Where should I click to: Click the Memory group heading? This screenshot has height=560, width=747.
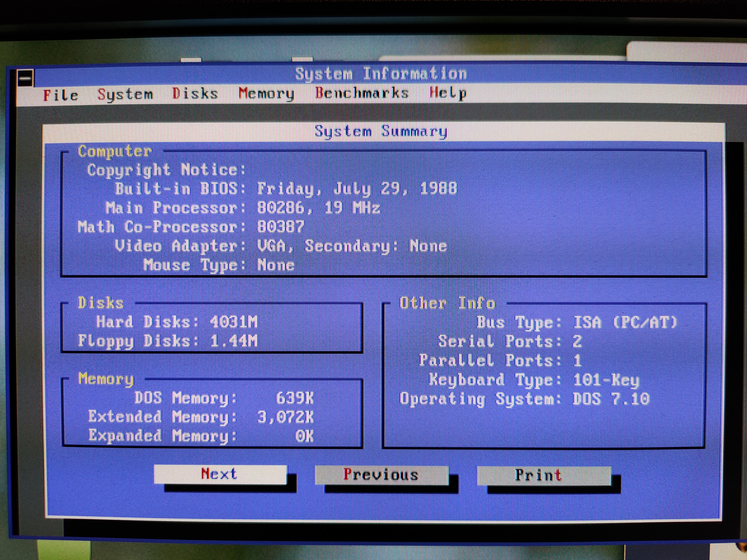click(x=106, y=379)
